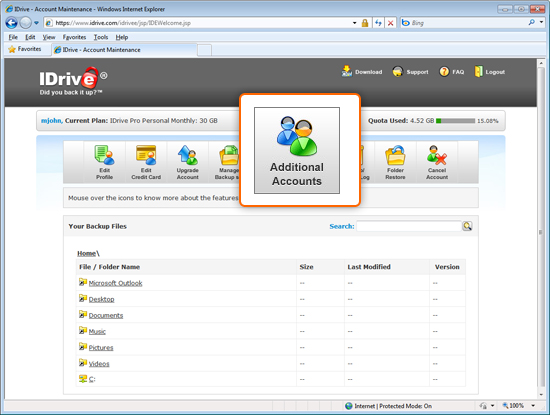Open the Tools menu

coord(101,37)
